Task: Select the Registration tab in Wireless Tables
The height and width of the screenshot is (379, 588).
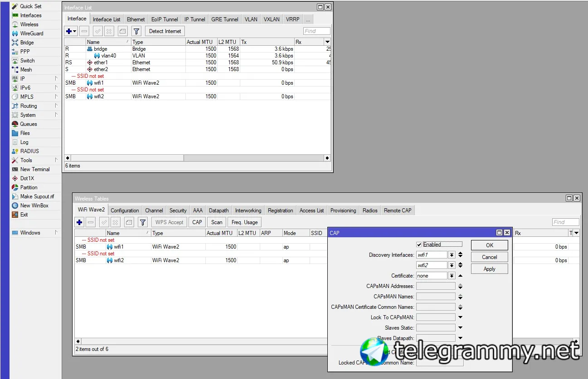Action: tap(281, 211)
